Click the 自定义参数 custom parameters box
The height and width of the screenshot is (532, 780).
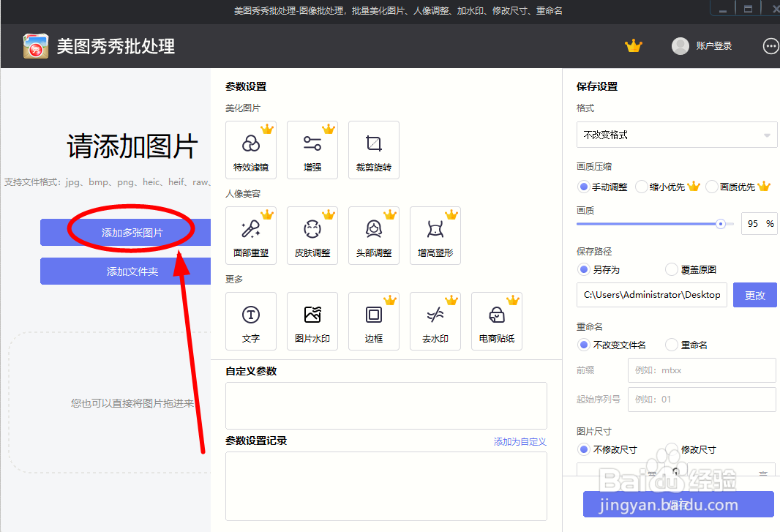[386, 405]
